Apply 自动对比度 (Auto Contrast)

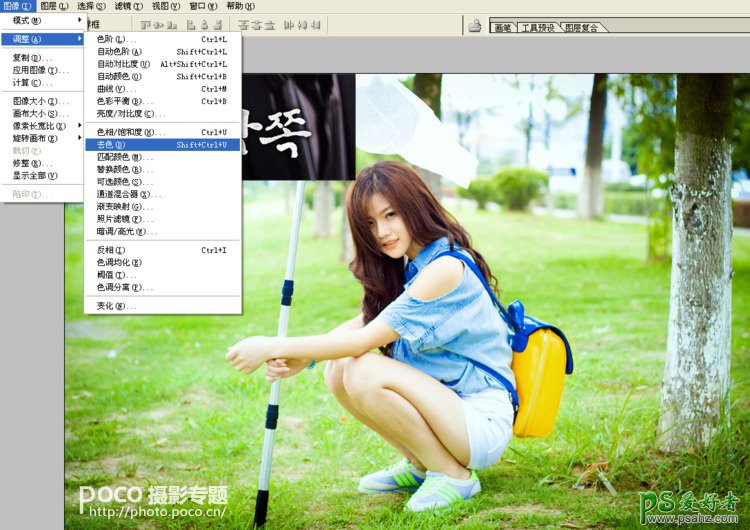click(x=124, y=64)
